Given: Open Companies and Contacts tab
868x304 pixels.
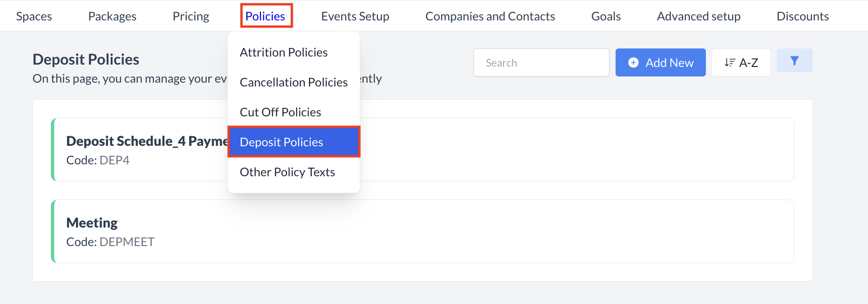Looking at the screenshot, I should pyautogui.click(x=490, y=16).
